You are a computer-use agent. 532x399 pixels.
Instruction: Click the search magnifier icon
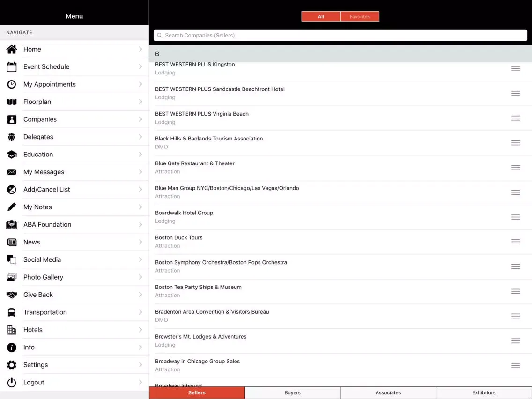tap(160, 35)
